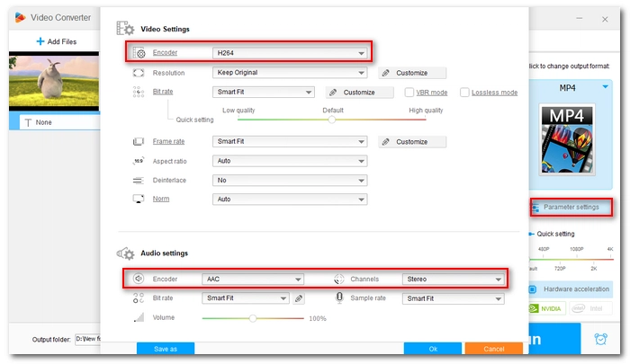
Task: Click the Audio settings headphone icon
Action: (124, 253)
